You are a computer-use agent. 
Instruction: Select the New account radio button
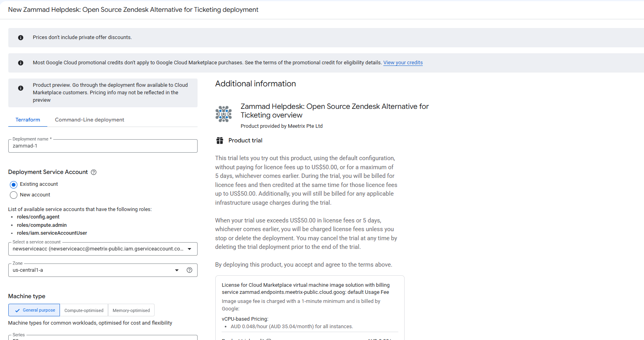[x=14, y=195]
